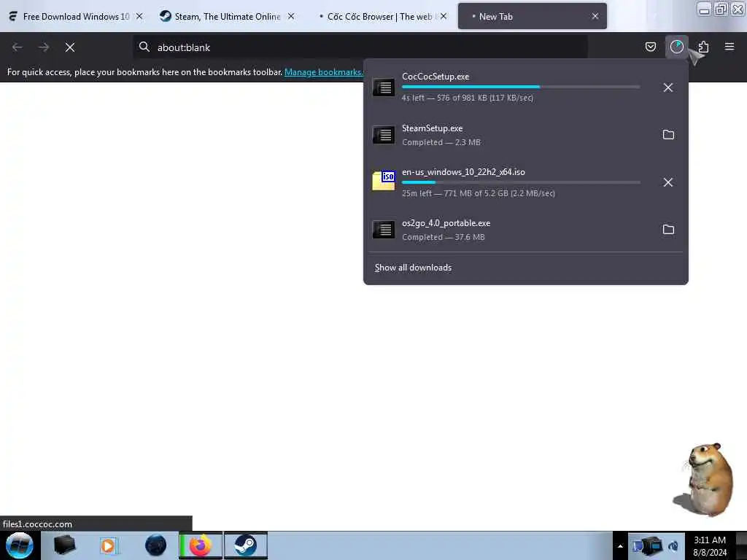Restore down the Firefox window

coord(721,9)
